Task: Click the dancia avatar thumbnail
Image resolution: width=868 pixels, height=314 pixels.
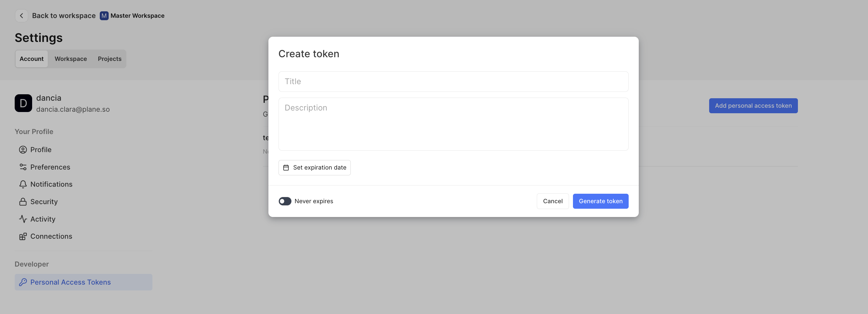Action: pos(23,103)
